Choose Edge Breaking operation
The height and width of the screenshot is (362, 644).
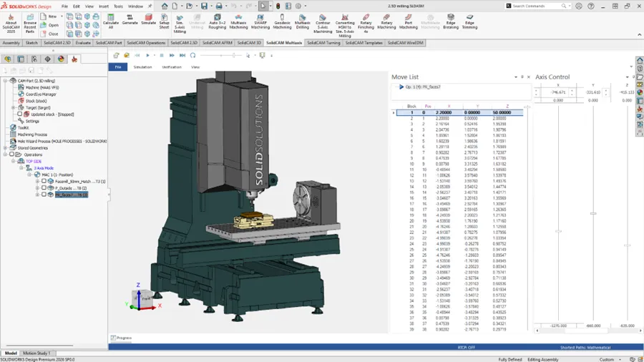pyautogui.click(x=451, y=21)
